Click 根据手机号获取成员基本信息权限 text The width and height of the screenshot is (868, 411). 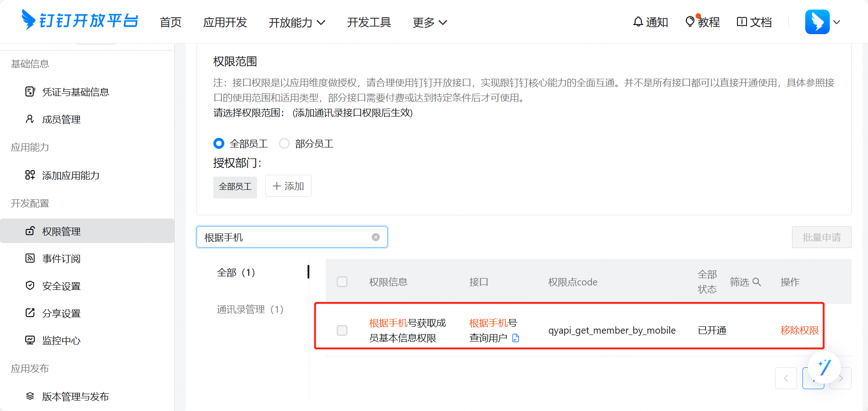[407, 330]
